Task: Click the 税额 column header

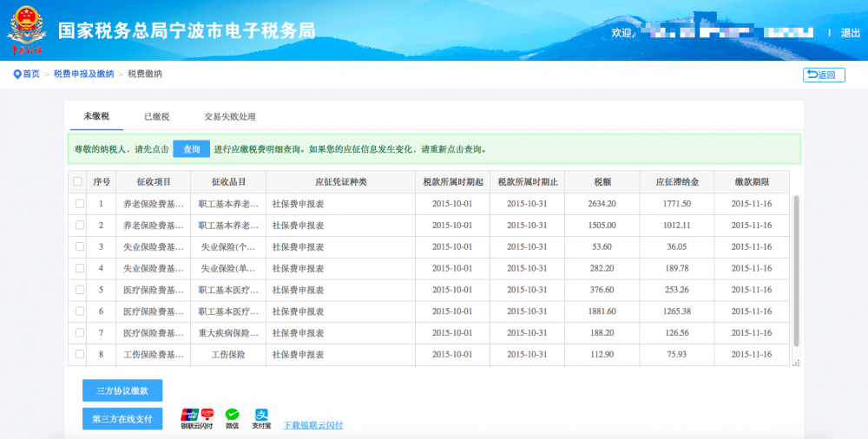Action: click(x=602, y=181)
